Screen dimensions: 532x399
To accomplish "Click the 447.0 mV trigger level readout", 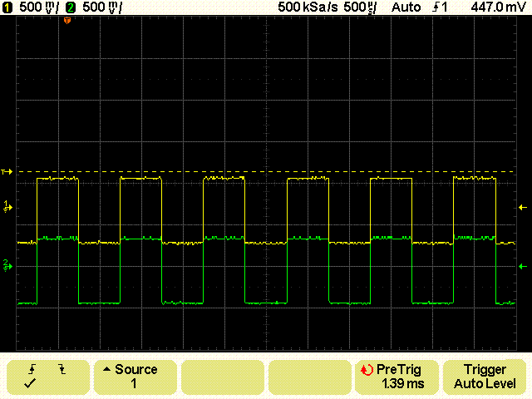I will 498,7.
